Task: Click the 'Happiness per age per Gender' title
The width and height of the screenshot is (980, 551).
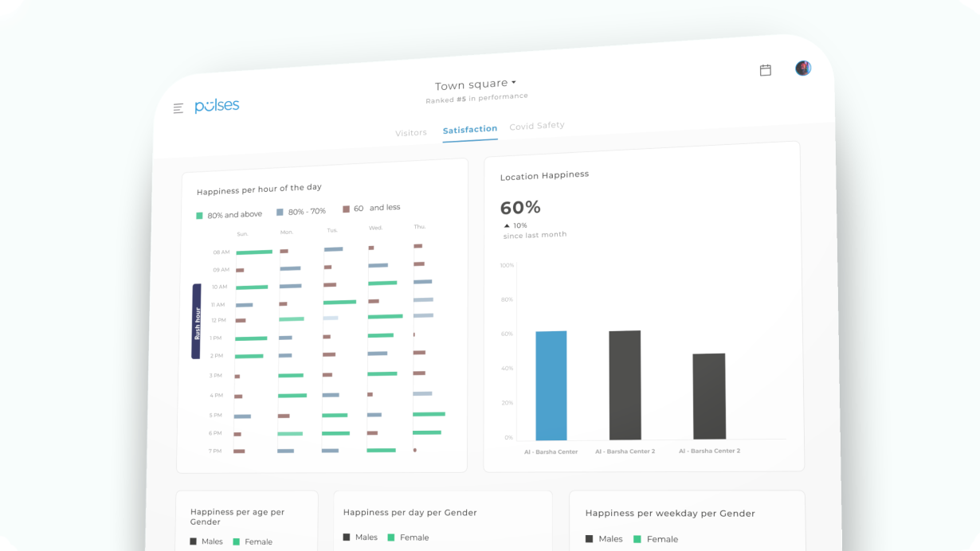Action: 237,518
